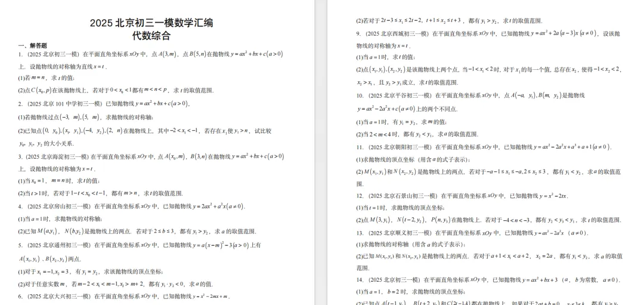Select the section heading "一、解答题"
The height and width of the screenshot is (305, 644).
pos(32,45)
